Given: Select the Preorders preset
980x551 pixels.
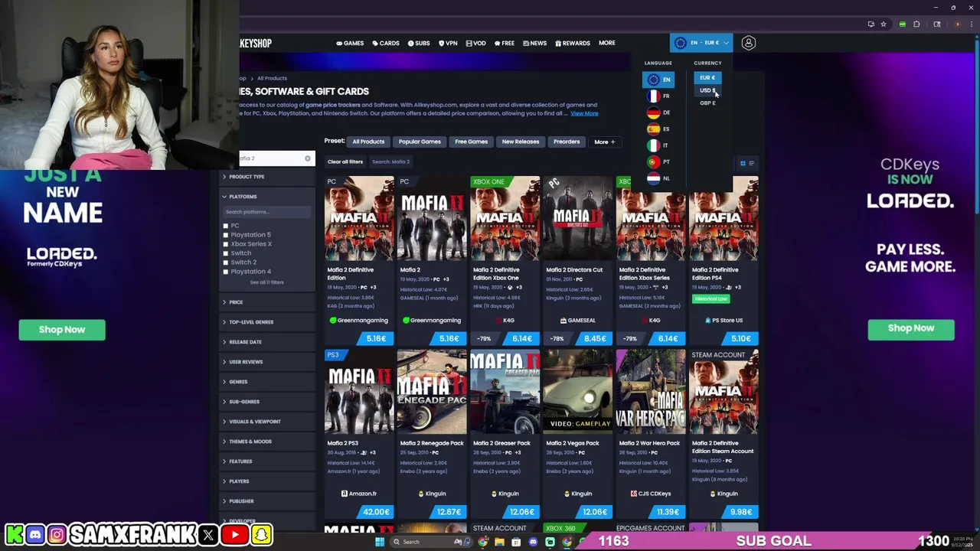Looking at the screenshot, I should (x=567, y=142).
